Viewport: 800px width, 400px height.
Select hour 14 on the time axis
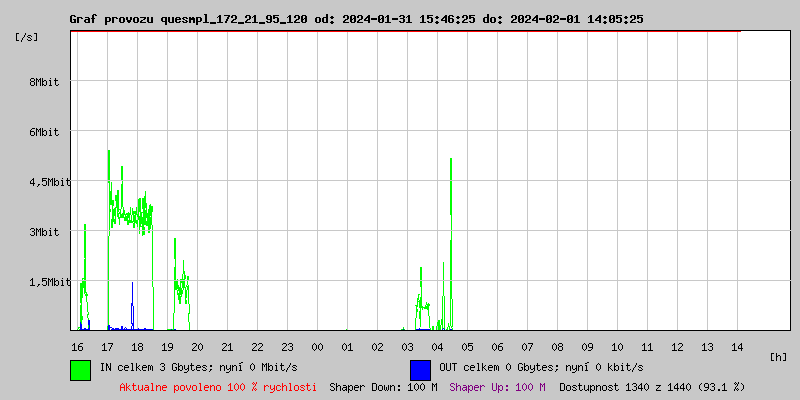click(x=737, y=346)
